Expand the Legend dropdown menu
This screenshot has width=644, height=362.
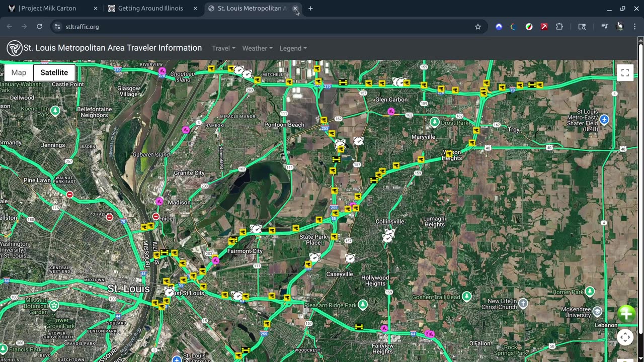coord(293,48)
